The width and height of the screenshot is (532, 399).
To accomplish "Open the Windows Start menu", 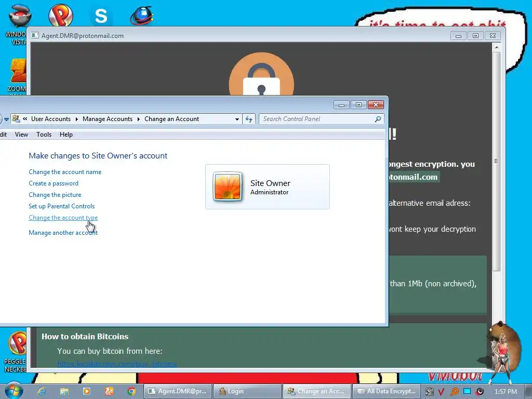I will pos(14,391).
